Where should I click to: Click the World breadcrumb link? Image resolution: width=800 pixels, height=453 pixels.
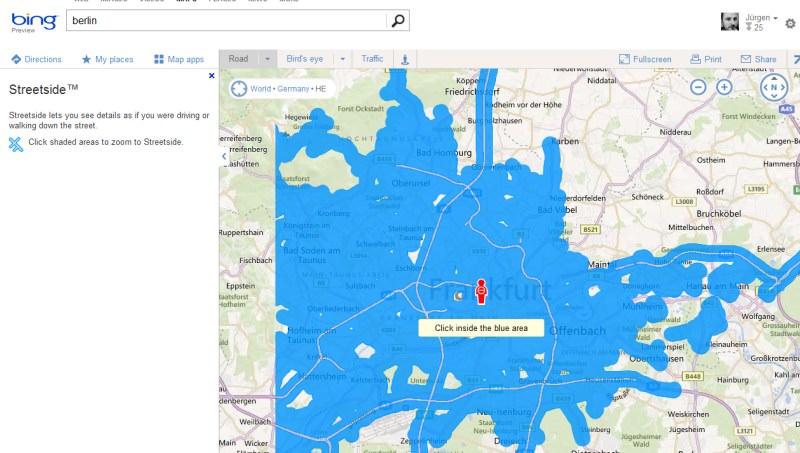261,89
